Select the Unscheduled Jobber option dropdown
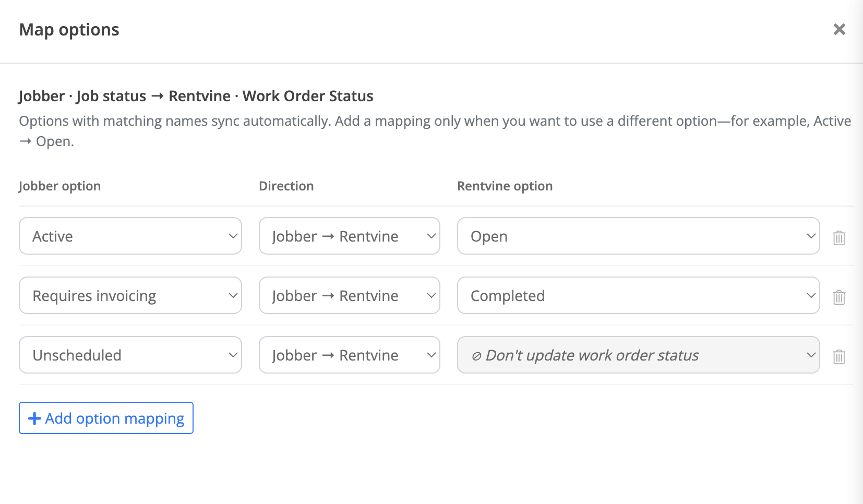The image size is (863, 504). click(x=130, y=355)
